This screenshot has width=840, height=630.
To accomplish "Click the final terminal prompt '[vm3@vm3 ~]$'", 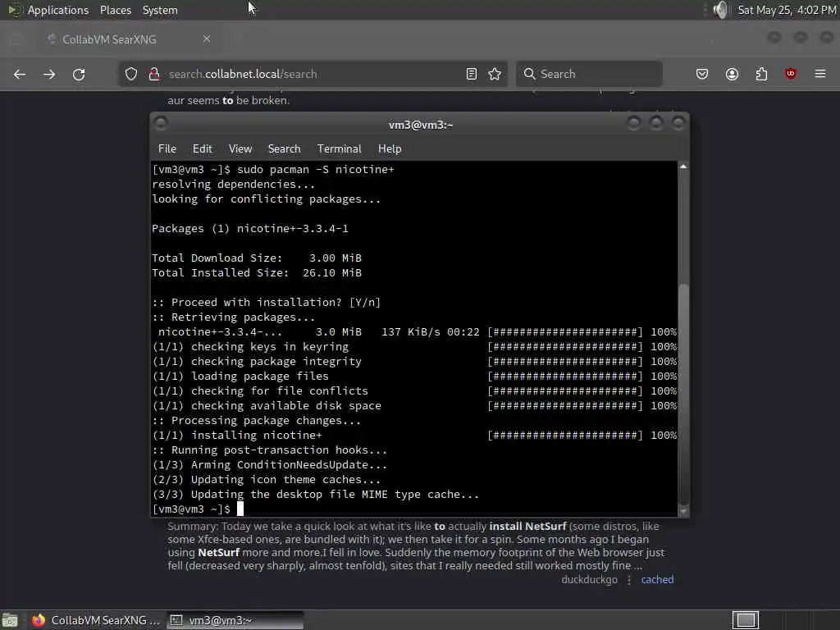I will click(x=191, y=509).
